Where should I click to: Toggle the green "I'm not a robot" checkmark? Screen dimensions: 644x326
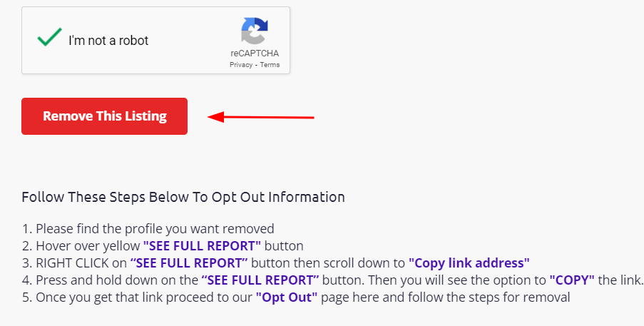(x=50, y=37)
